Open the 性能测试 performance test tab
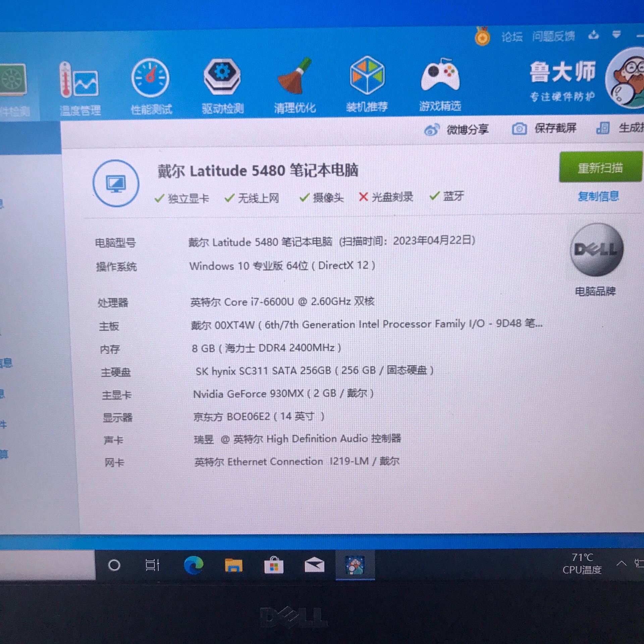The image size is (644, 644). click(151, 87)
